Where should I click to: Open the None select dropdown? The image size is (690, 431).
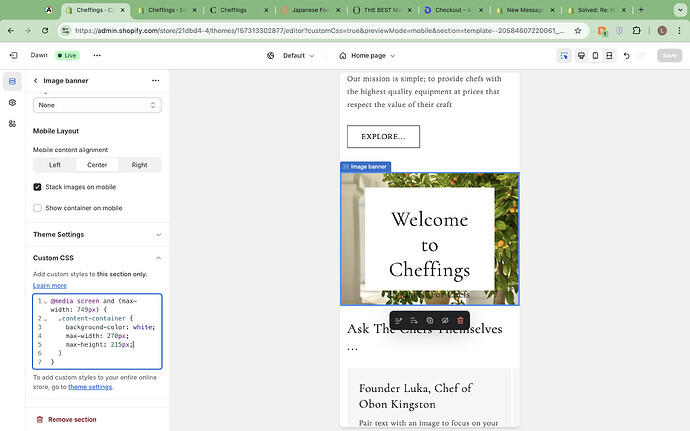coord(97,105)
